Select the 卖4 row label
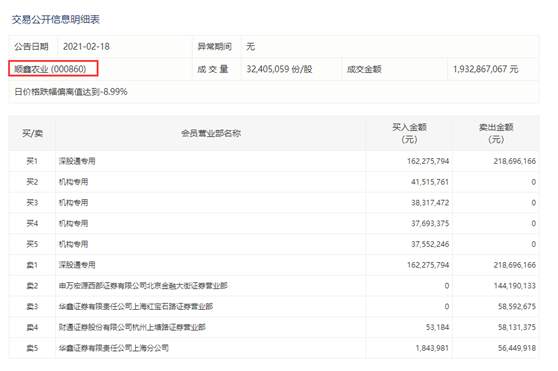This screenshot has width=558, height=371. [32, 327]
